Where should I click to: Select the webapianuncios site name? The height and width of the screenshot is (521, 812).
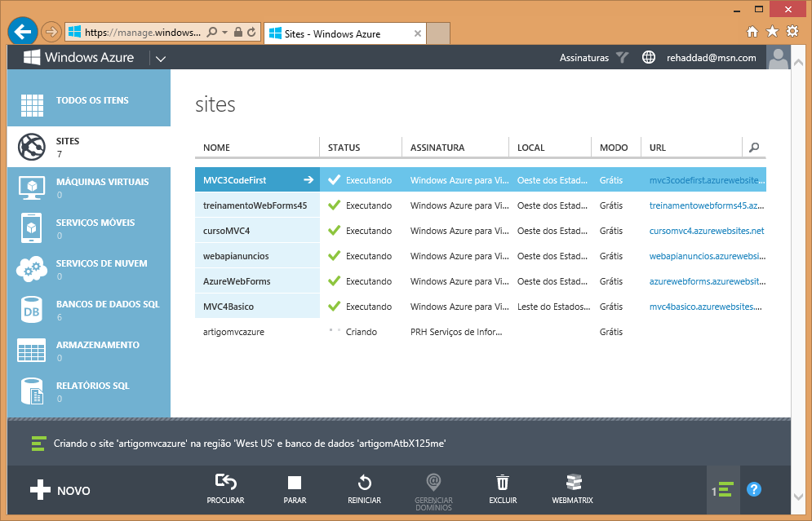pos(236,256)
